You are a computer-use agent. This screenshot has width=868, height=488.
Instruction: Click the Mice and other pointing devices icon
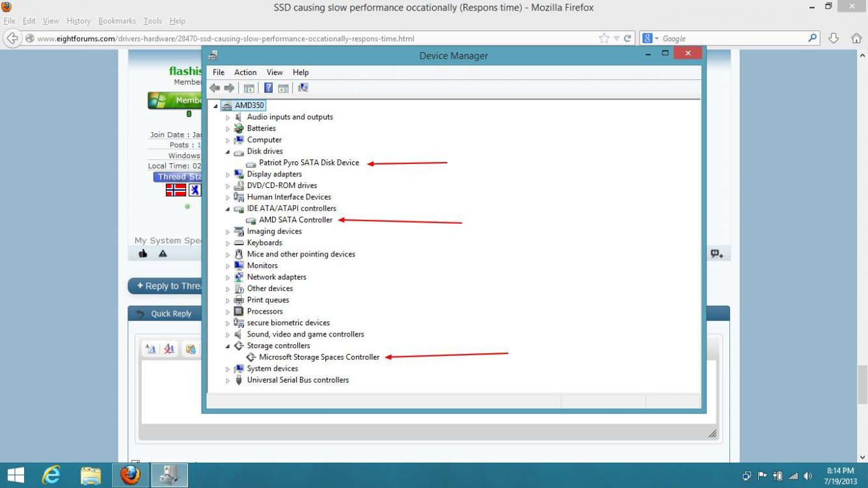[239, 254]
